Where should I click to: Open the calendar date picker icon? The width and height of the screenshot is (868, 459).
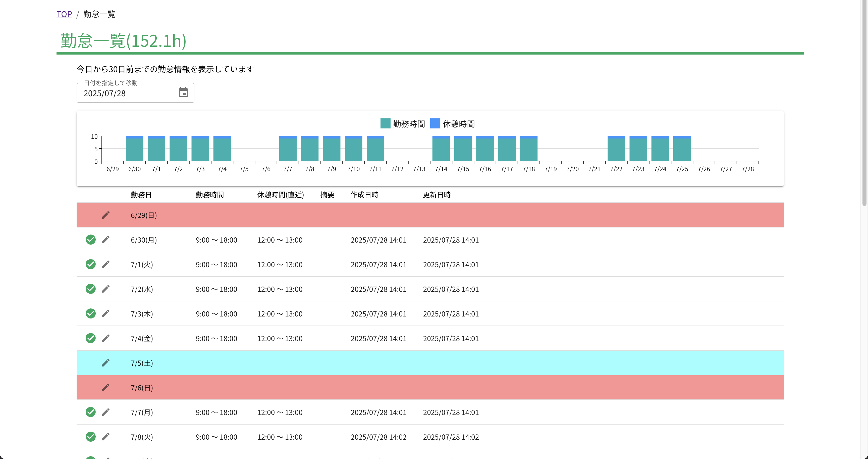point(183,93)
